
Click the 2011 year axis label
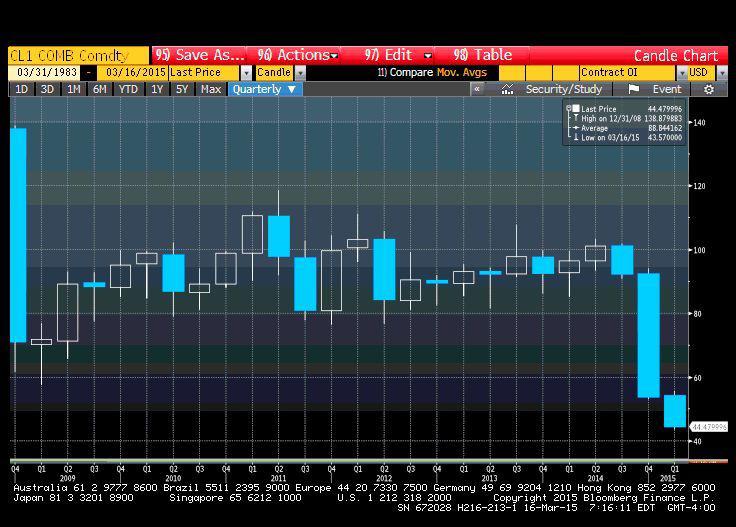tap(278, 478)
